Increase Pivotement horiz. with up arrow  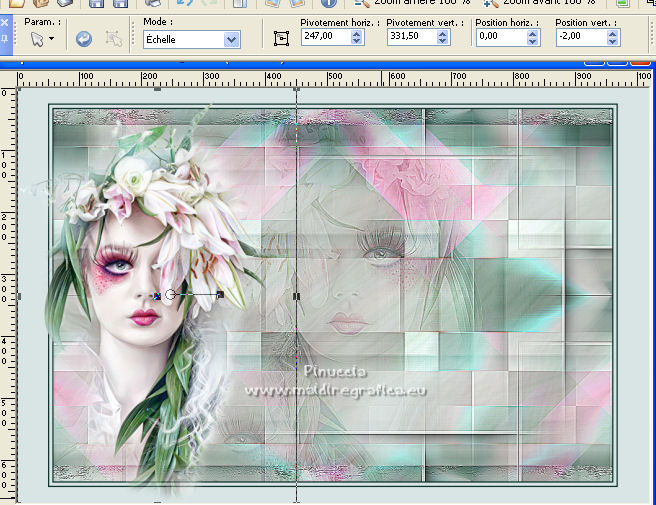[356, 33]
